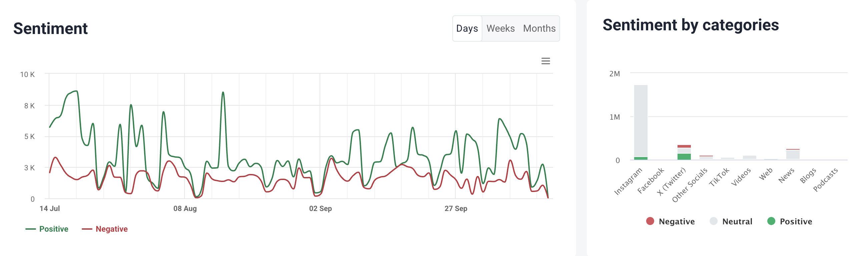
Task: Toggle Negative category legend red dot
Action: (650, 221)
